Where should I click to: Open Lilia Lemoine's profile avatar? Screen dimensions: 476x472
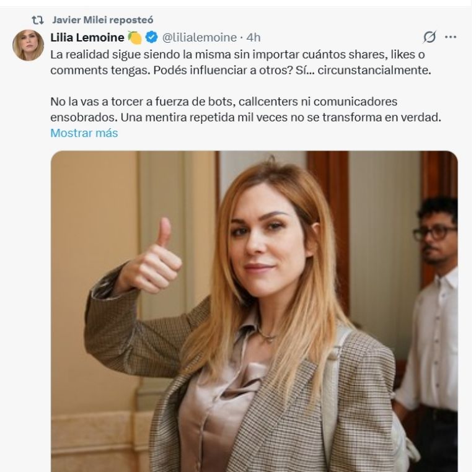coord(28,45)
